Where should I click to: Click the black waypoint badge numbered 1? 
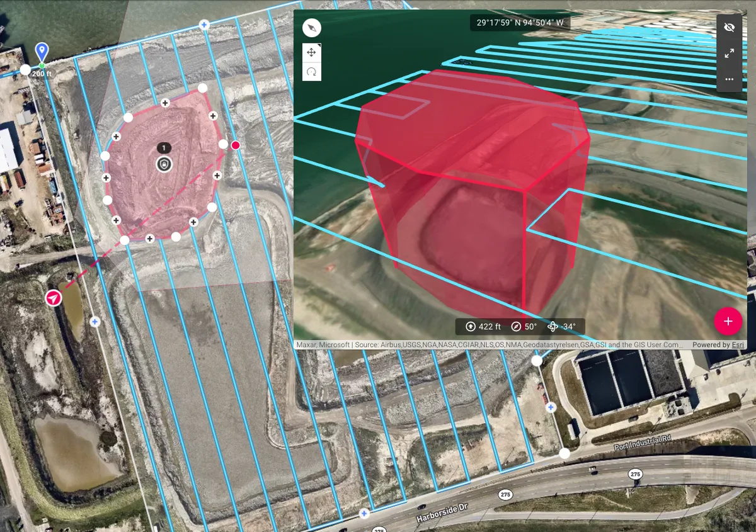[164, 148]
